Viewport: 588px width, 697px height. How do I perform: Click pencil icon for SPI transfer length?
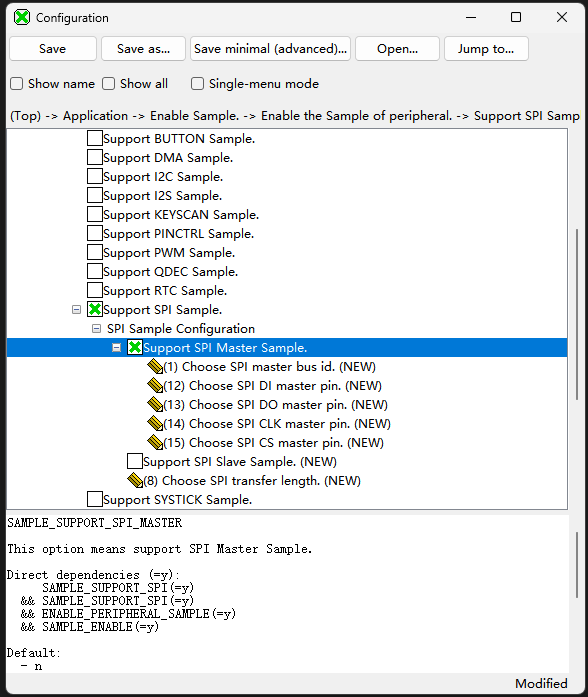pos(135,481)
